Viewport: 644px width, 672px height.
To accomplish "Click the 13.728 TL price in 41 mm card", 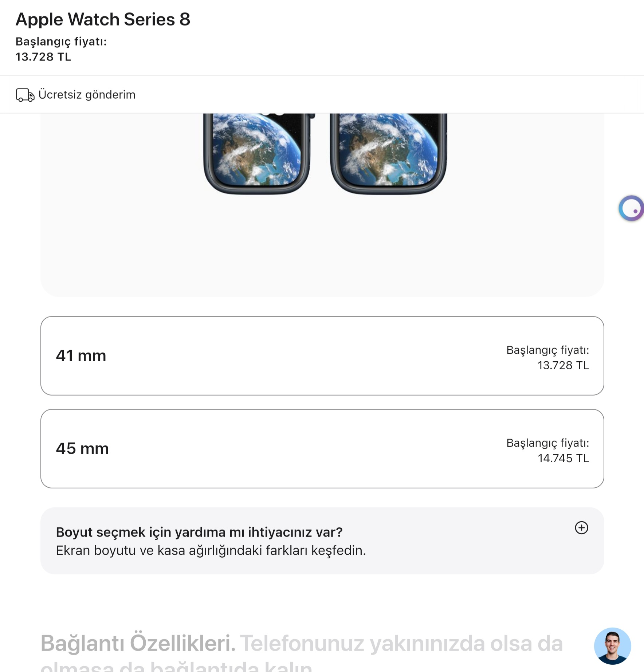I will pos(563,365).
